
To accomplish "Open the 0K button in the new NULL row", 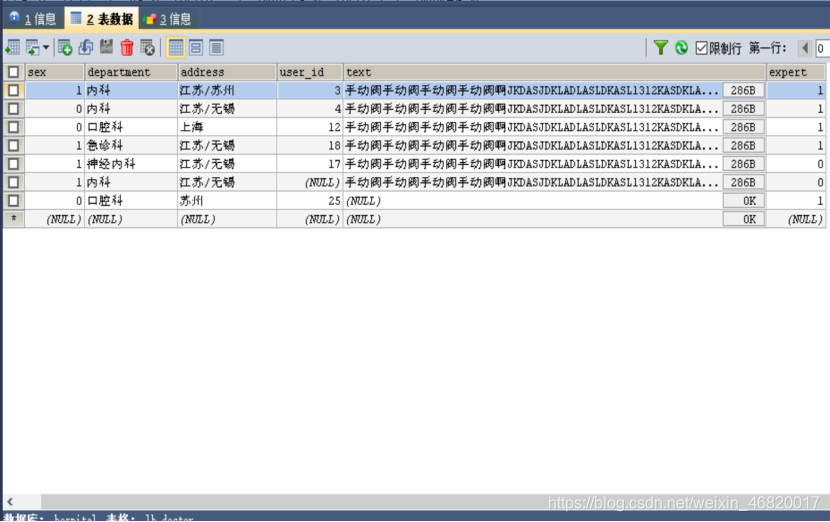I will (x=743, y=219).
